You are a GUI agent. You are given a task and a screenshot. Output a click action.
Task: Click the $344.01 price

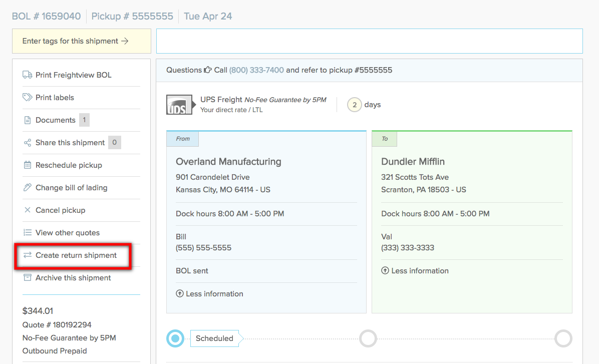(x=38, y=311)
